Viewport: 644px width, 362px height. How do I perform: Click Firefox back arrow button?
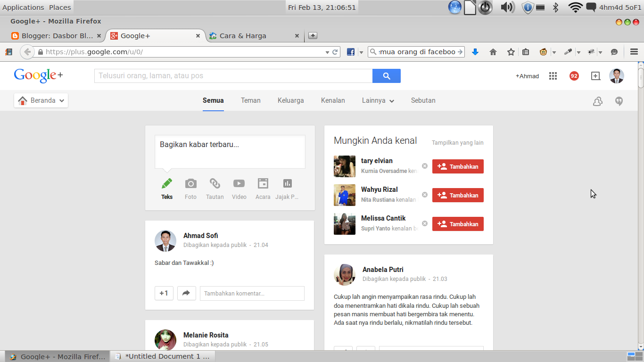[x=27, y=52]
